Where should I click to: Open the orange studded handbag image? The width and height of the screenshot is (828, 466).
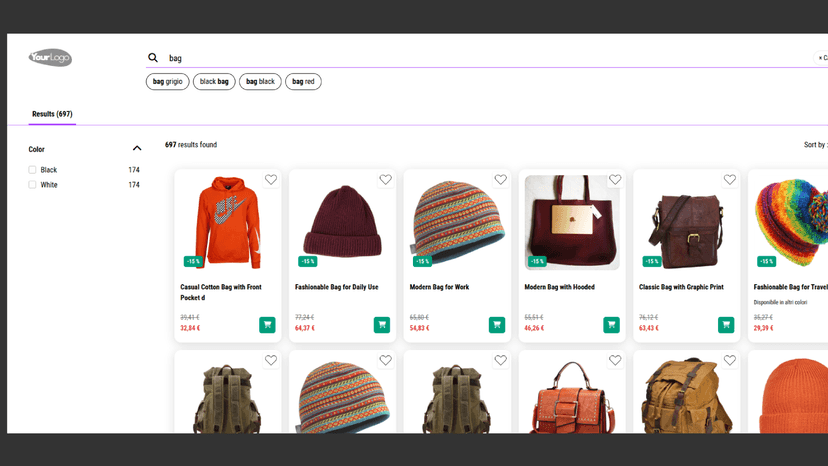(573, 395)
